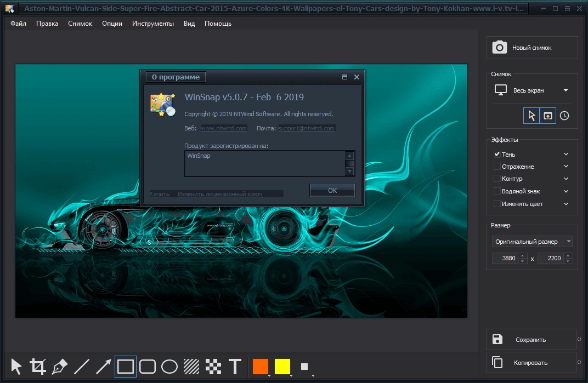The image size is (588, 383).
Task: Expand the Тень effect options
Action: (566, 154)
